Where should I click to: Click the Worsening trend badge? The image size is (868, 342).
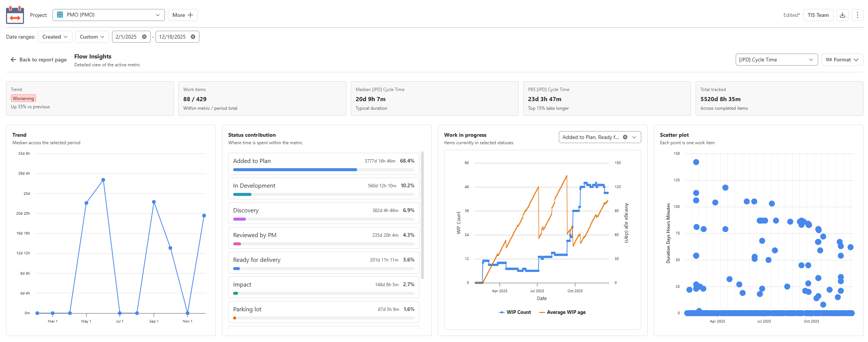click(x=23, y=99)
